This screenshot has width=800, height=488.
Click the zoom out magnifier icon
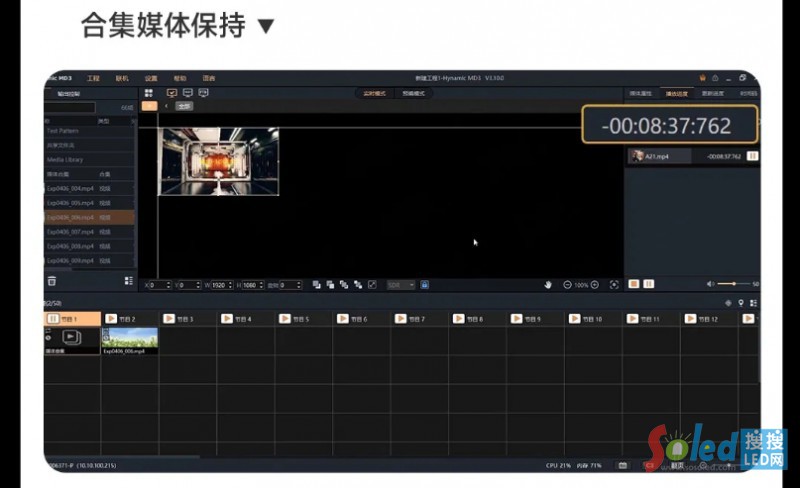tap(567, 285)
